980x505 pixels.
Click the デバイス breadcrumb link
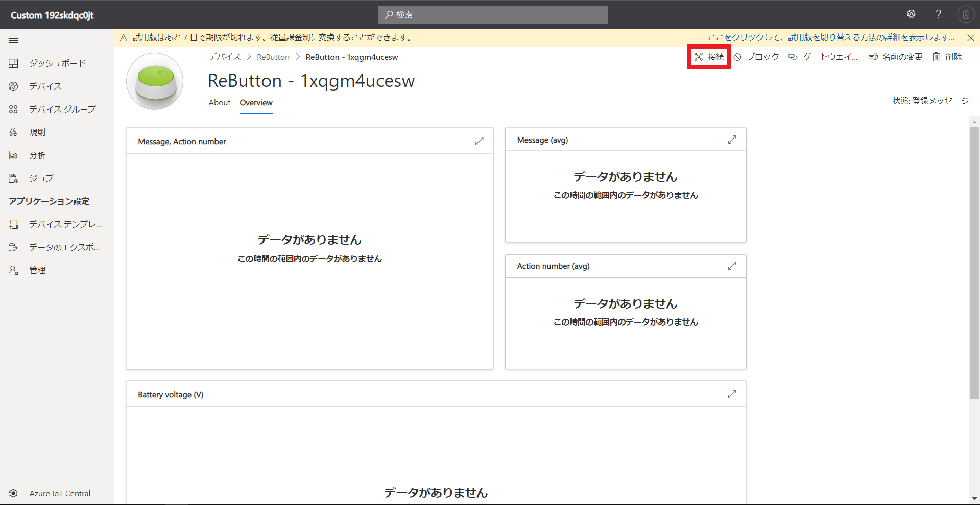coord(225,57)
